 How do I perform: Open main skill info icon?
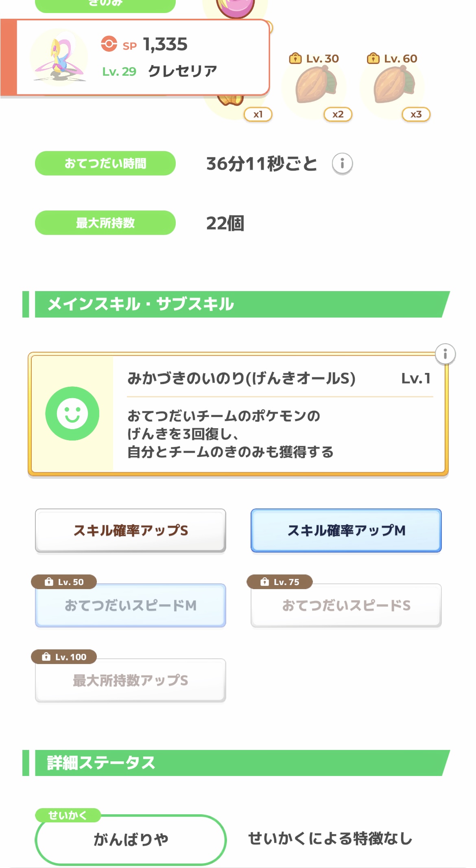[x=445, y=354]
